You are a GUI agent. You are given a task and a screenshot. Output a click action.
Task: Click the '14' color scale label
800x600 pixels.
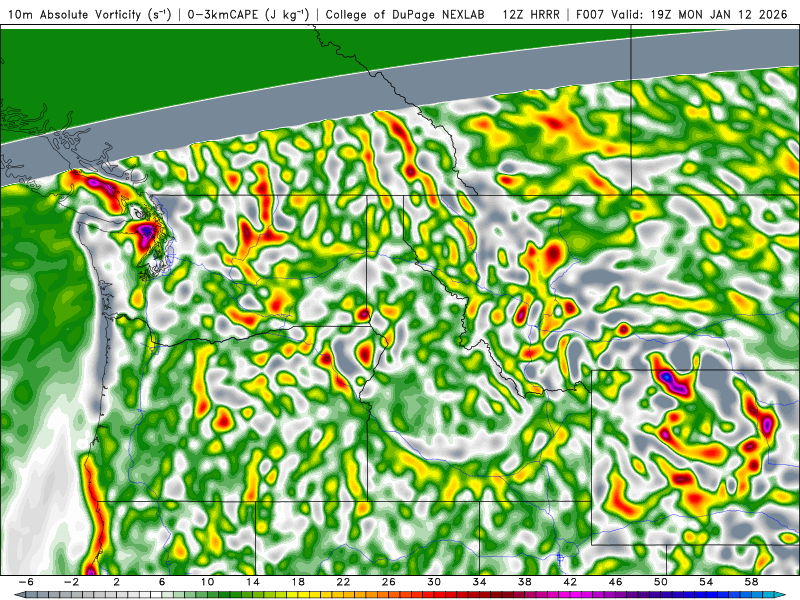[253, 582]
